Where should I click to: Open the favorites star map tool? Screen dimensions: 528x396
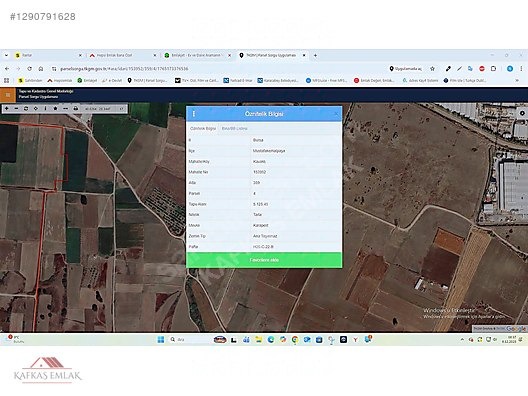click(x=56, y=109)
